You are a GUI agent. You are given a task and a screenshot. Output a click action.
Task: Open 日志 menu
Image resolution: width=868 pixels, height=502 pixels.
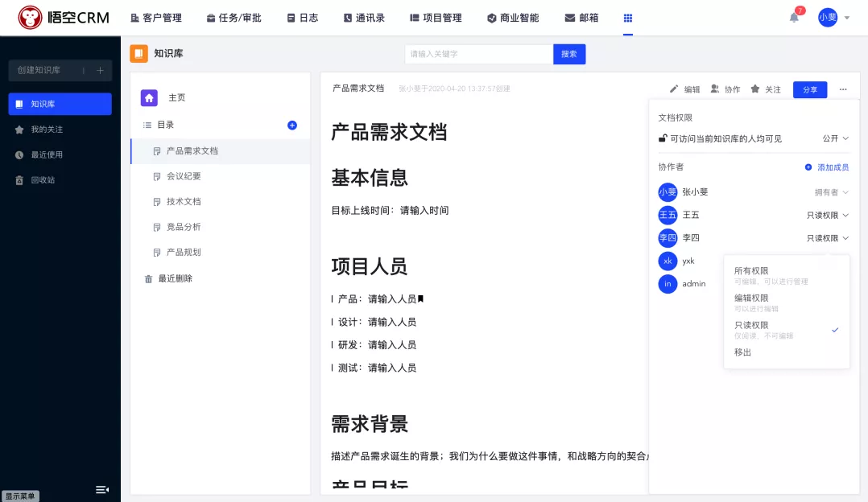tap(302, 18)
